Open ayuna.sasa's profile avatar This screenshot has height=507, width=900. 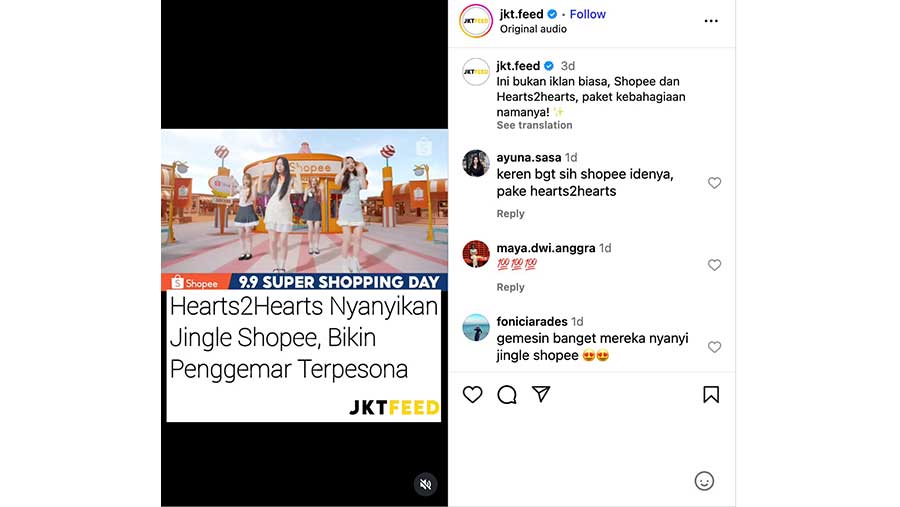(476, 163)
